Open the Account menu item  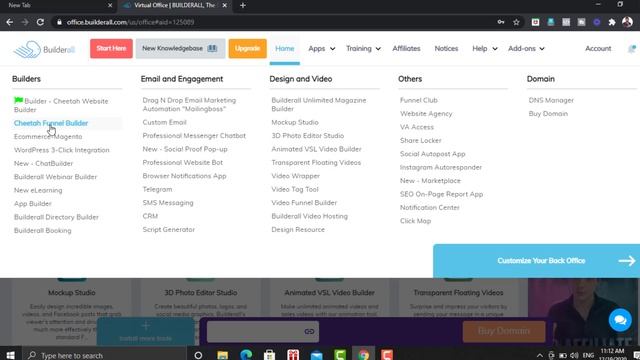598,48
